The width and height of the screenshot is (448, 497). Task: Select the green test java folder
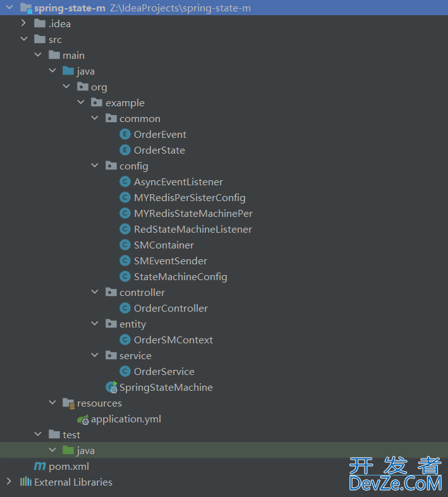coord(85,451)
